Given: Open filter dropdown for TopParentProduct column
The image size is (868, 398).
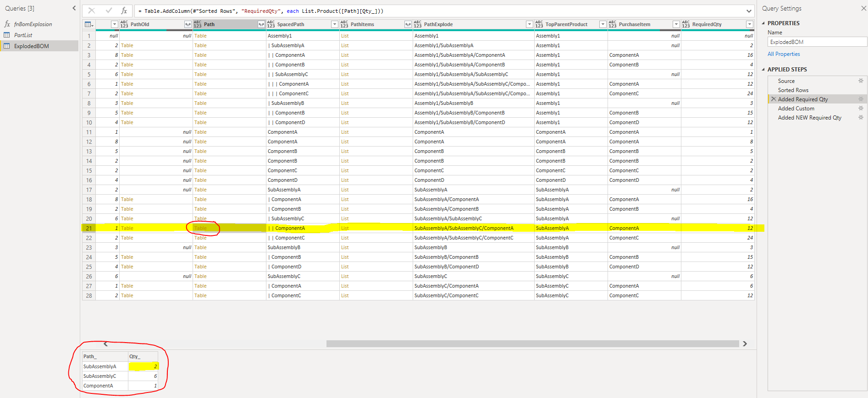Looking at the screenshot, I should pyautogui.click(x=603, y=24).
